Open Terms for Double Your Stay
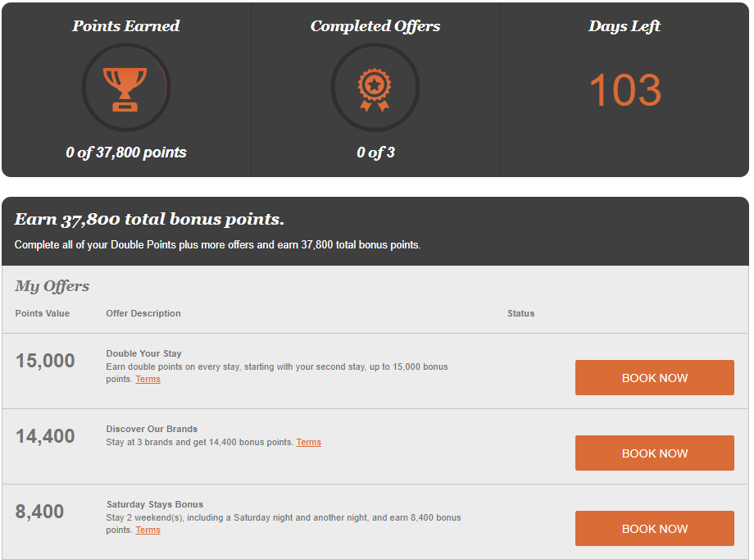 [148, 379]
